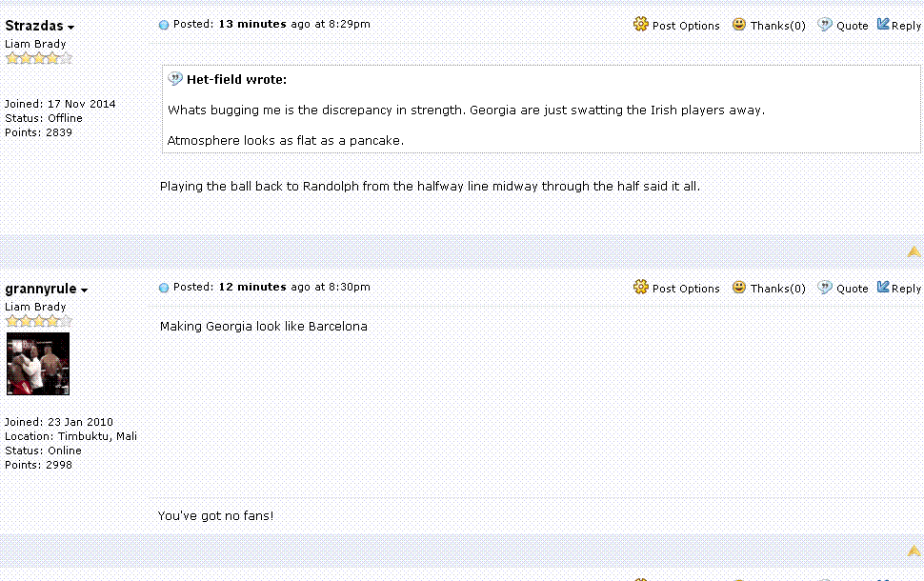Click the Reply pencil icon on Strazdas's post
The height and width of the screenshot is (581, 924).
click(883, 25)
